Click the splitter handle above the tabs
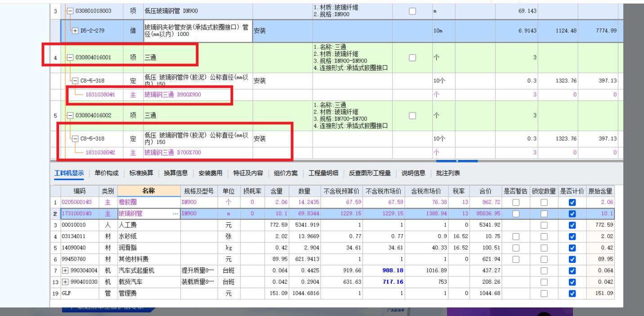644x316 pixels. click(x=457, y=161)
